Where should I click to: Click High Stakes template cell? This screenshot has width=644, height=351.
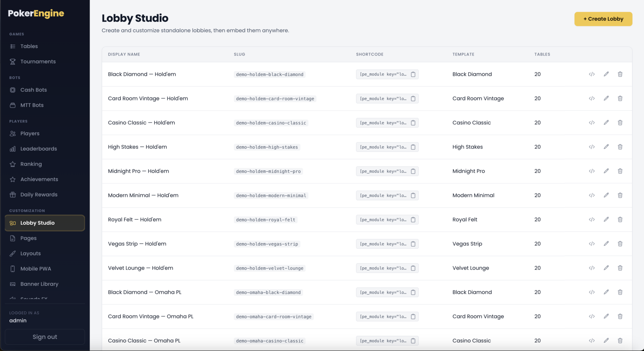click(468, 147)
